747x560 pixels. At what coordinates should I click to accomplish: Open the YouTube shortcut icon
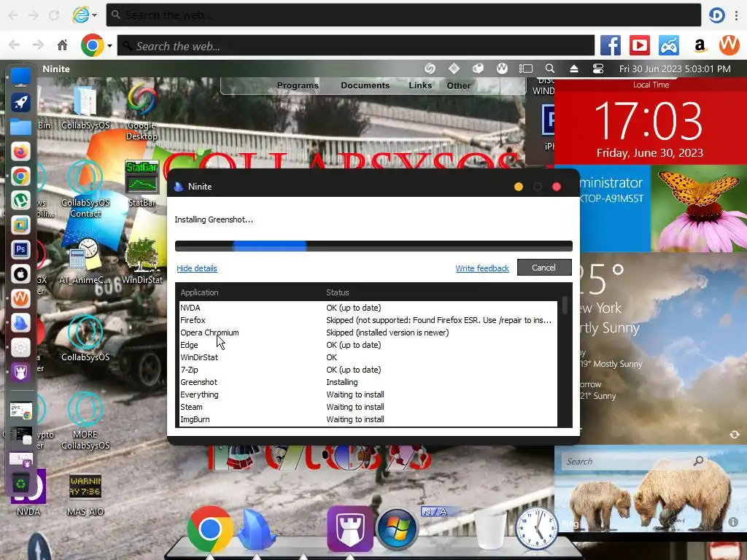tap(639, 46)
